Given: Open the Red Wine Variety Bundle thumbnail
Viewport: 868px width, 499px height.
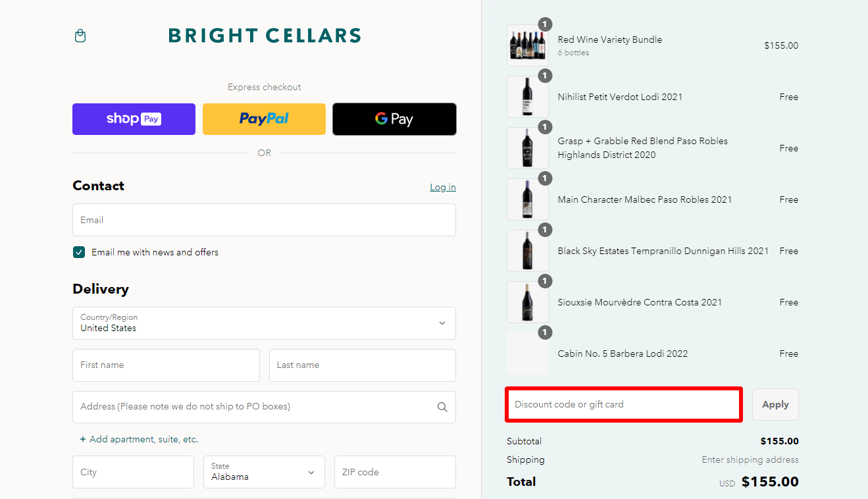Looking at the screenshot, I should coord(527,45).
